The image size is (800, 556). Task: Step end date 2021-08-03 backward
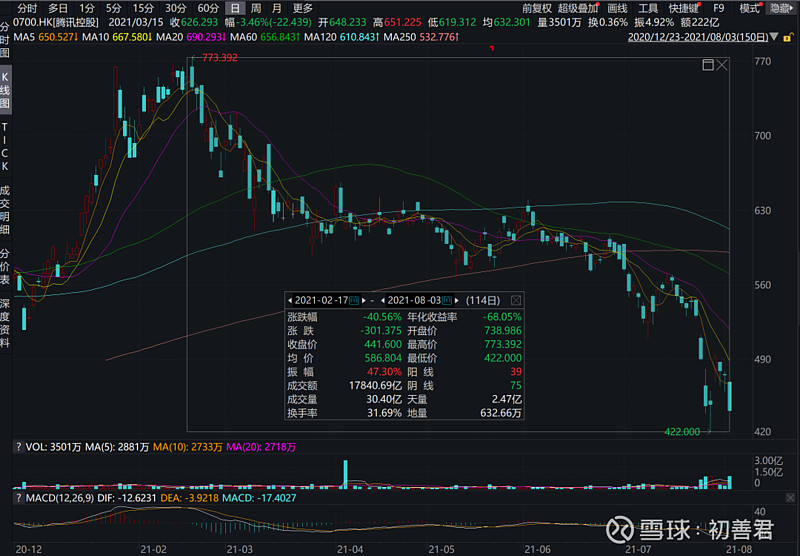point(383,300)
